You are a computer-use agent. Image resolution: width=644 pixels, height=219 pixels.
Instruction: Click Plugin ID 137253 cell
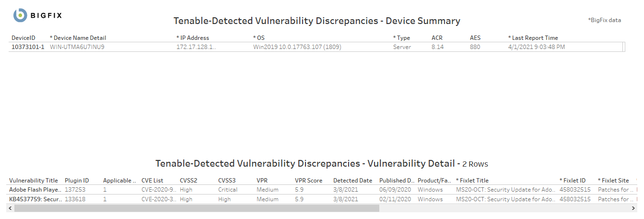coord(75,190)
